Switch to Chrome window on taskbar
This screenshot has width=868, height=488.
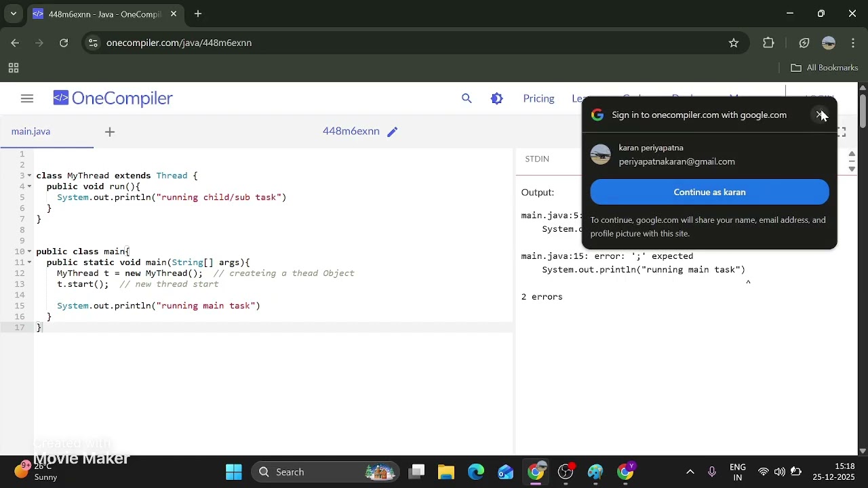(536, 472)
